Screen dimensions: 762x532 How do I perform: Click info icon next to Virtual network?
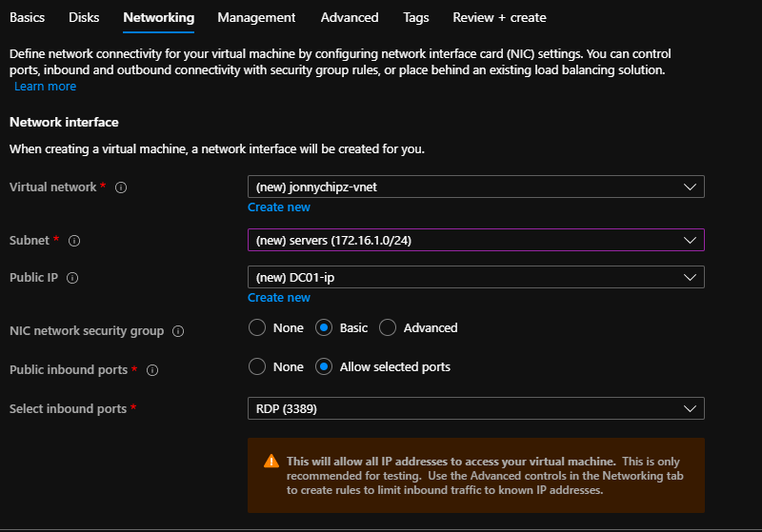121,187
